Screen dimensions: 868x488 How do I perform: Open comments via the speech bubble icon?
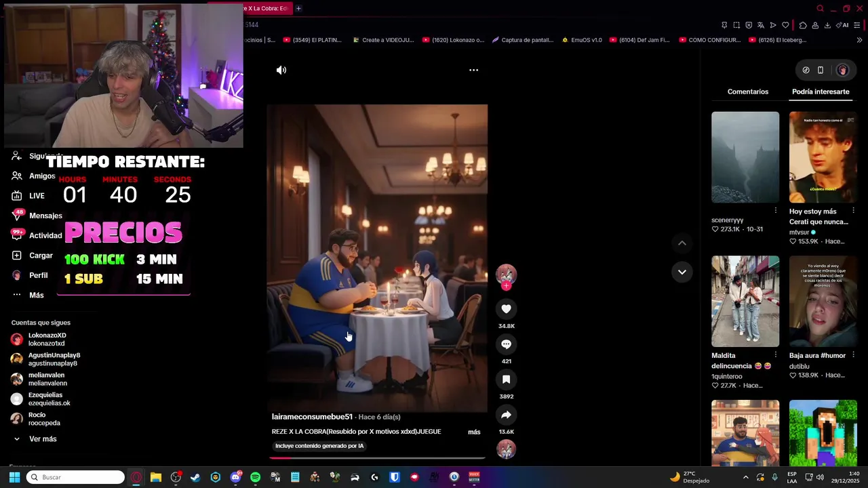506,344
